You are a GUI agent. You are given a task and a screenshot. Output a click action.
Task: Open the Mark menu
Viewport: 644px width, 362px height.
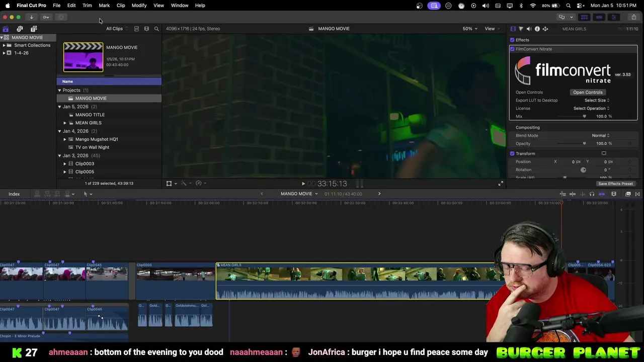coord(104,6)
